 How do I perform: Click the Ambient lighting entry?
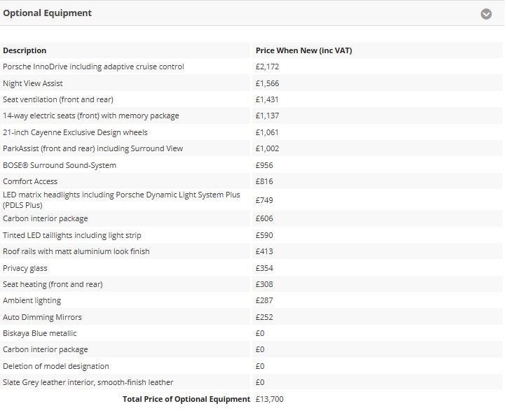point(32,300)
